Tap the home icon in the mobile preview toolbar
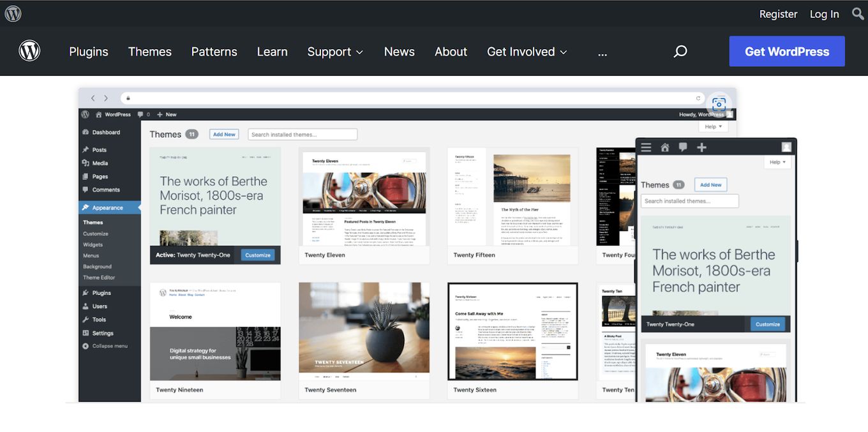Image resolution: width=868 pixels, height=432 pixels. [x=664, y=147]
